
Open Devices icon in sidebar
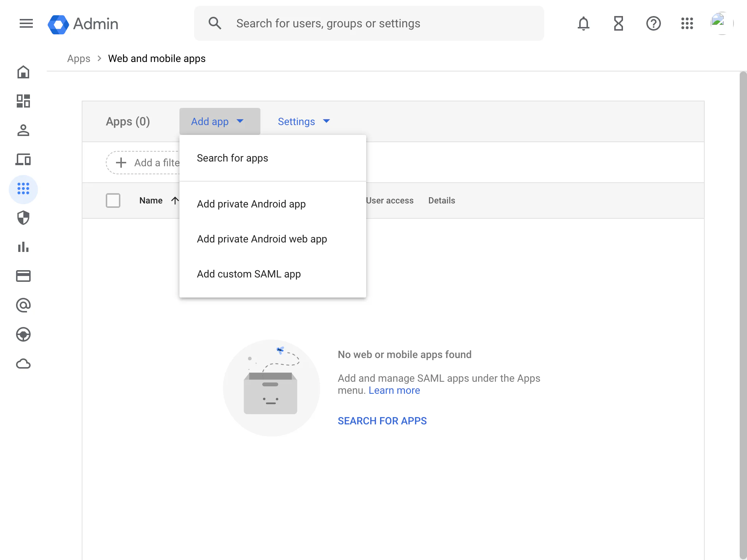click(23, 160)
